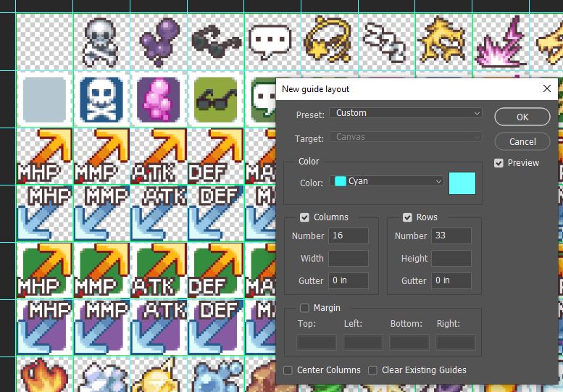Screen dimensions: 563x392
Task: Click the green-background DEF up-arrow sprite
Action: [x=216, y=271]
